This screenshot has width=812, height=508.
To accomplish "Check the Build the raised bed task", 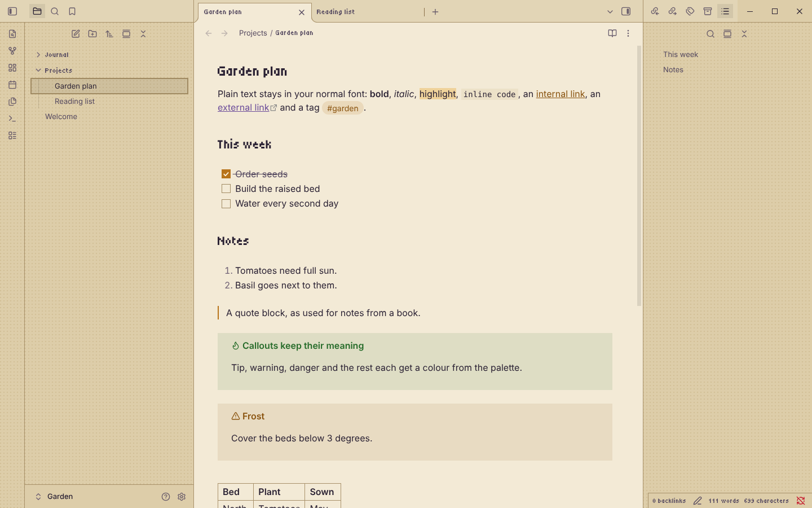I will point(226,189).
